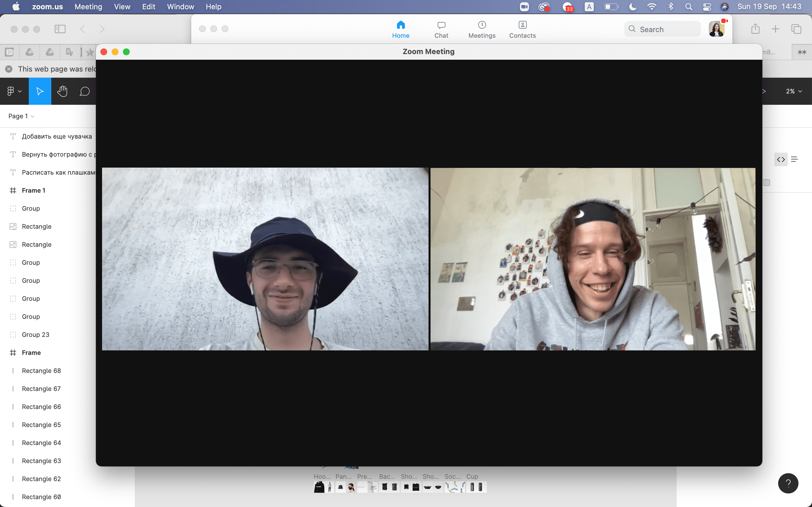Image resolution: width=812 pixels, height=507 pixels.
Task: Click the help question mark button
Action: coord(788,483)
